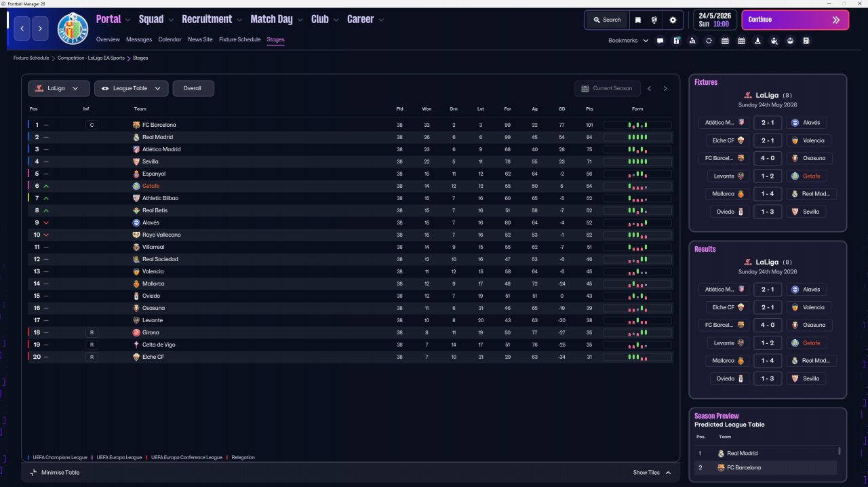Click the date and time display 24/5/2026

[x=714, y=20]
